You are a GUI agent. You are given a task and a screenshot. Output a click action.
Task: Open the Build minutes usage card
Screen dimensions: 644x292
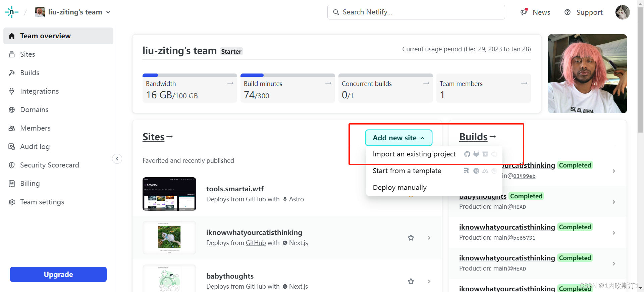(x=288, y=88)
